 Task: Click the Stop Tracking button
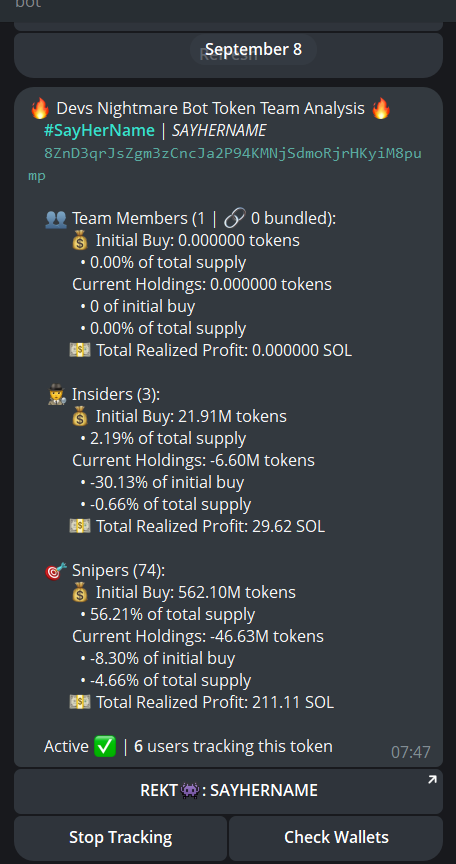pos(121,838)
